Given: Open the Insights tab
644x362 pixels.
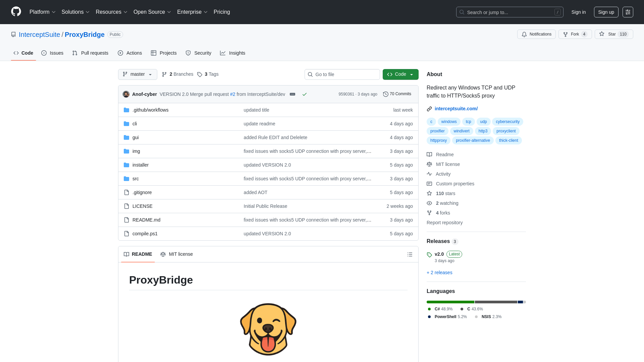Looking at the screenshot, I should pyautogui.click(x=233, y=53).
